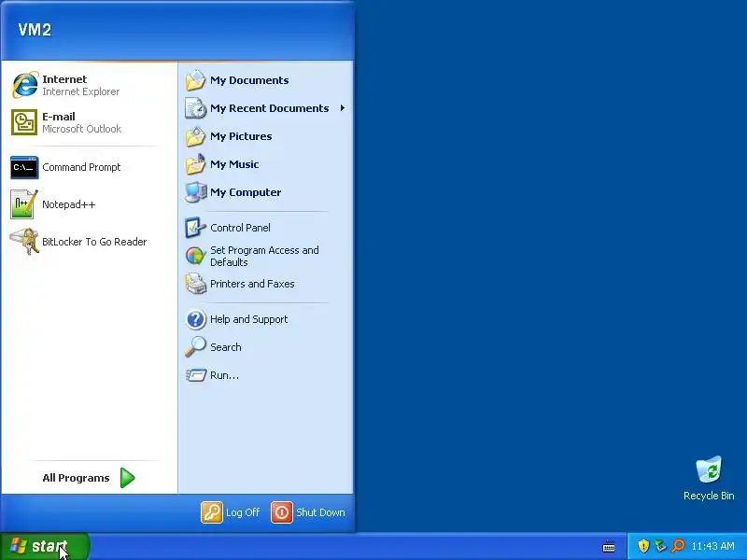Launch Notepad++ from its icon
This screenshot has height=560, width=747.
click(x=24, y=204)
